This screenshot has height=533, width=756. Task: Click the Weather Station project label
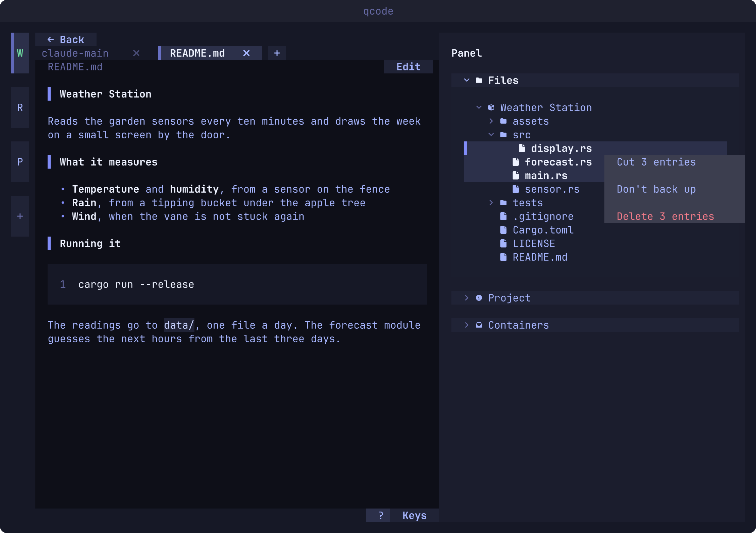(546, 107)
